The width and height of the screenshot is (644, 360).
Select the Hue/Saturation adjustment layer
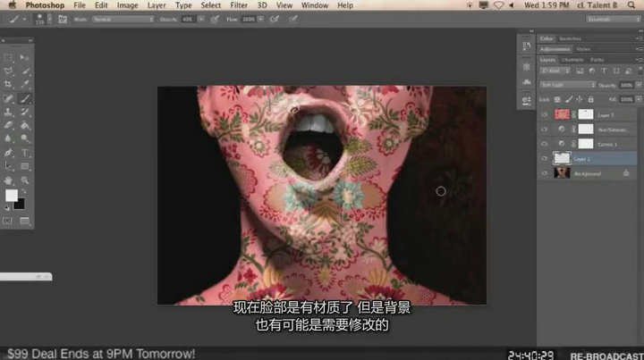coord(608,129)
